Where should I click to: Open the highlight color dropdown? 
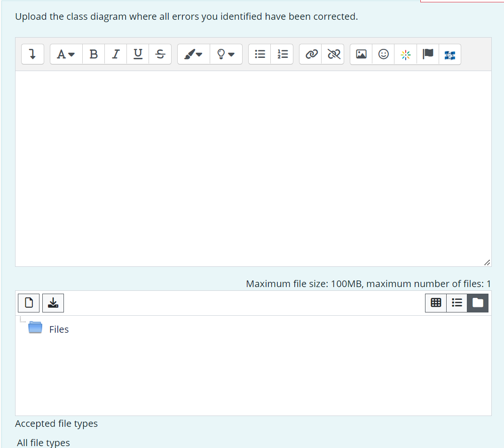(226, 54)
